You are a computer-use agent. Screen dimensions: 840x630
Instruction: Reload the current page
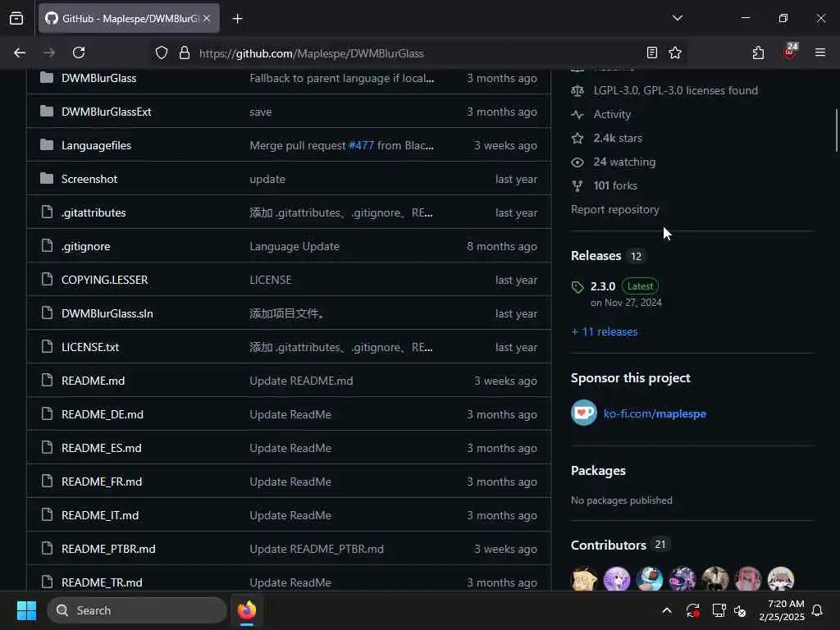coord(79,53)
